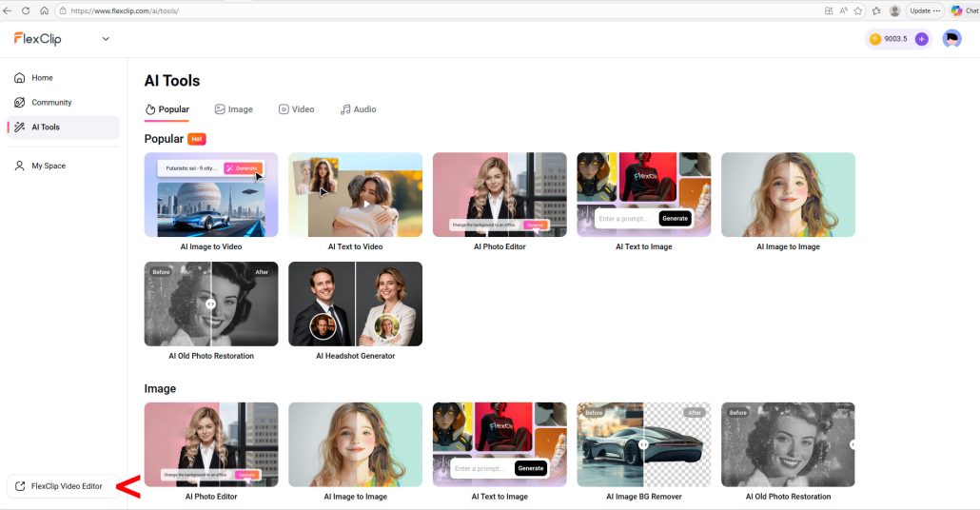Click the browser refresh icon
980x510 pixels.
click(x=26, y=10)
